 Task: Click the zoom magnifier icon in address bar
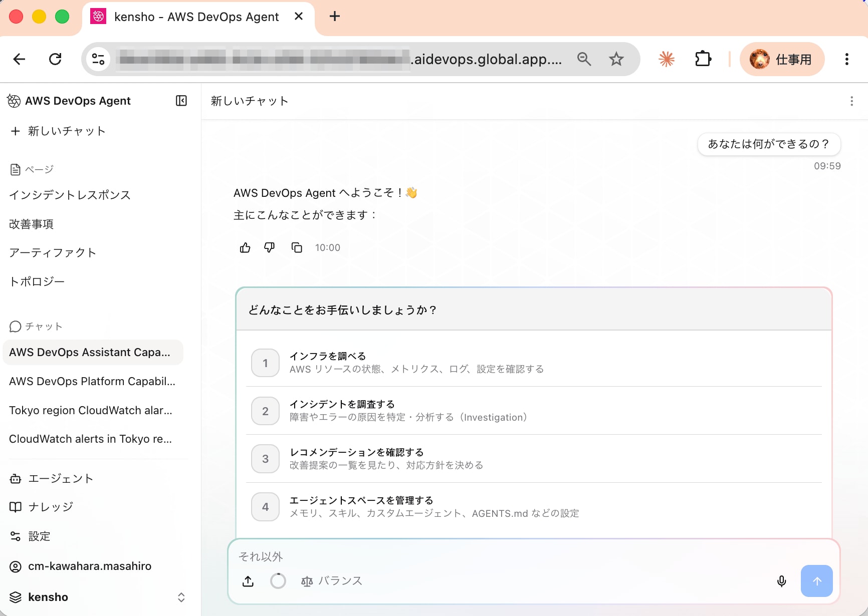click(584, 59)
